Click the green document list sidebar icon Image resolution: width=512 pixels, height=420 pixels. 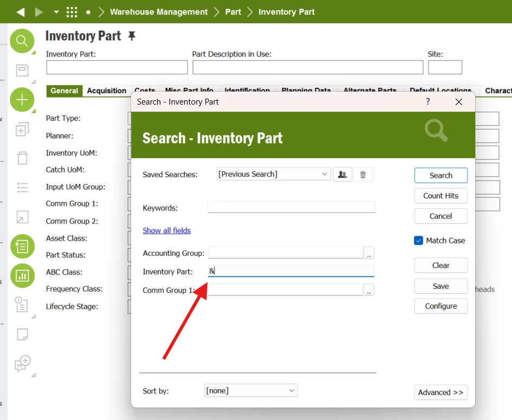pyautogui.click(x=22, y=246)
